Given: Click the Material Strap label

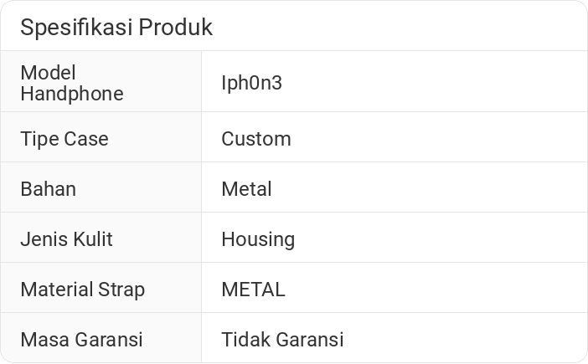Looking at the screenshot, I should pos(82,290).
